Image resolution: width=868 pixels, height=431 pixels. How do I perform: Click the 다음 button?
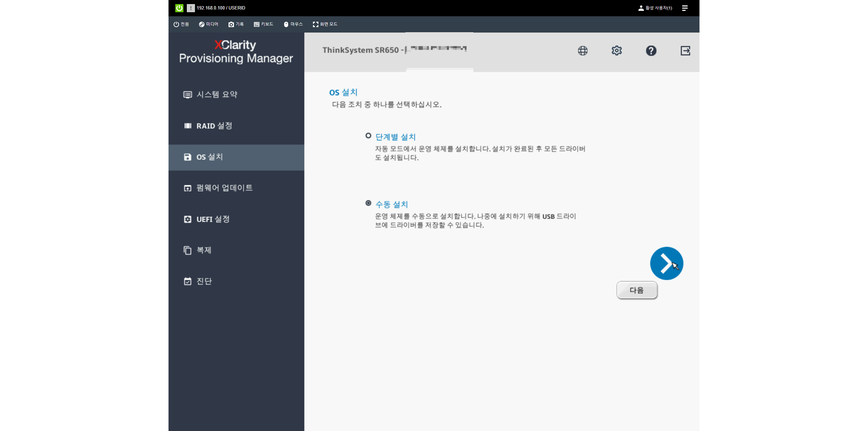(x=636, y=290)
